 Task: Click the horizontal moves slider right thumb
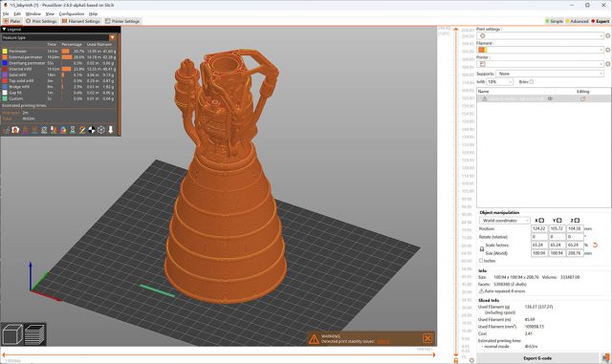[433, 354]
